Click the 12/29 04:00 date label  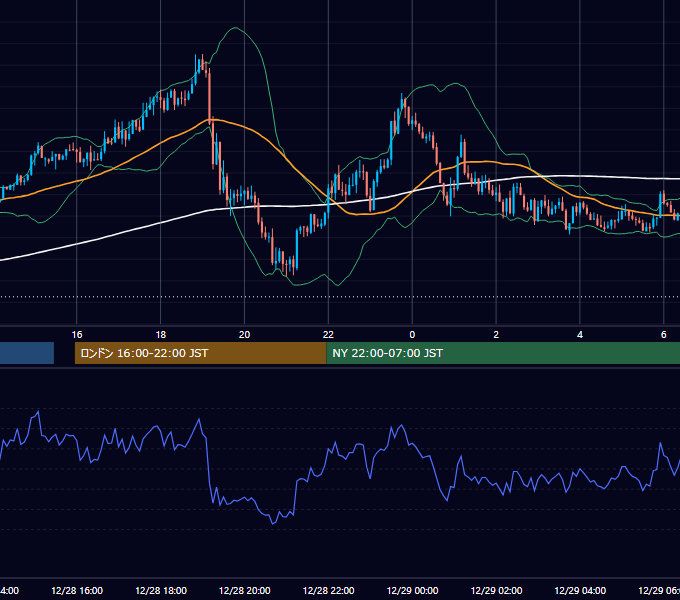coord(580,590)
